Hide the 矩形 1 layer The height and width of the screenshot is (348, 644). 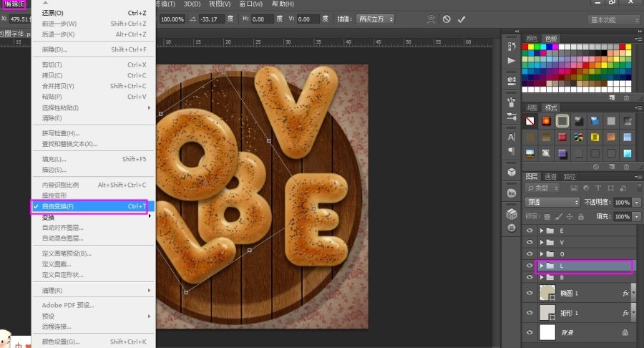click(530, 313)
